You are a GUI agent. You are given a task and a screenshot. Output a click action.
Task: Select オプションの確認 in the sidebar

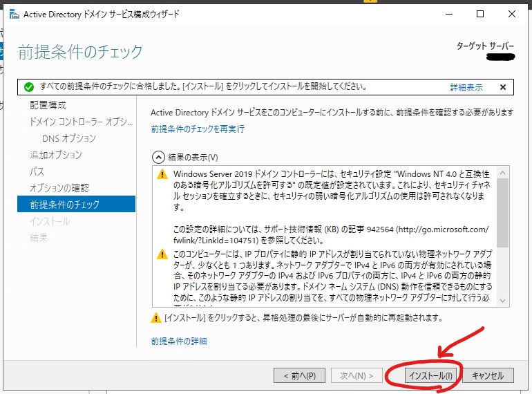[59, 188]
